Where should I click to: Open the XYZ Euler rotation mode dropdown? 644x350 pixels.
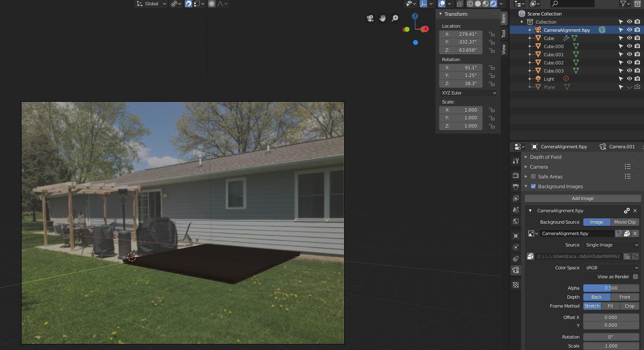click(x=469, y=93)
